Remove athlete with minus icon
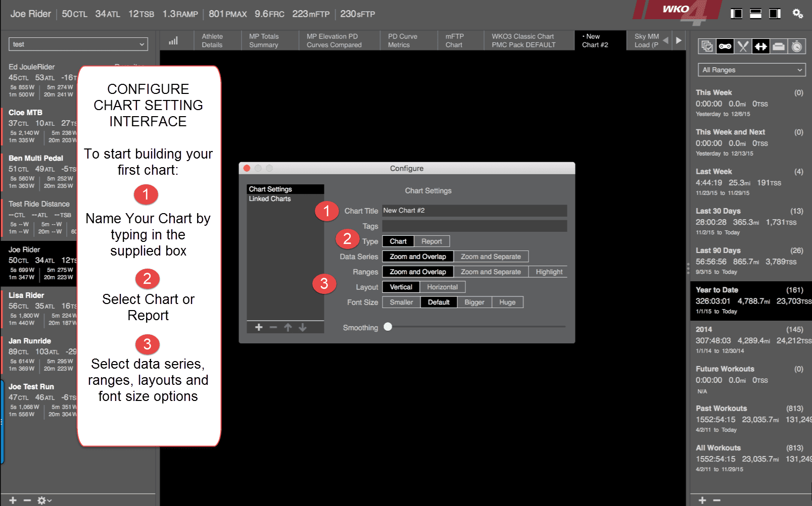The width and height of the screenshot is (812, 506). (27, 500)
